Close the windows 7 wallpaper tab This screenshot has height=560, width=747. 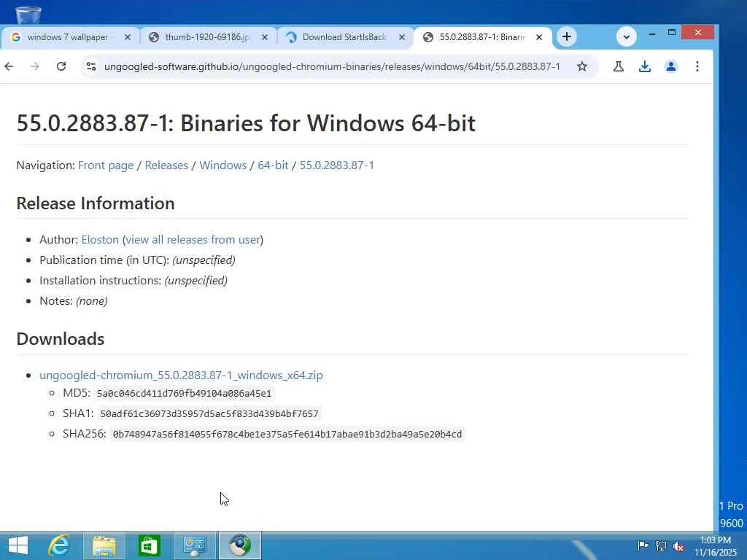127,36
